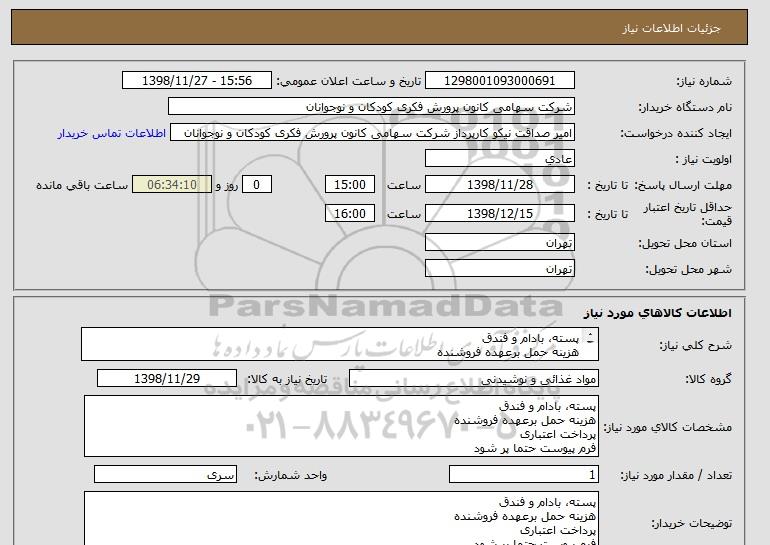The image size is (770, 545).
Task: Click the request creator field with امیر صداقت نیکو
Action: [372, 133]
